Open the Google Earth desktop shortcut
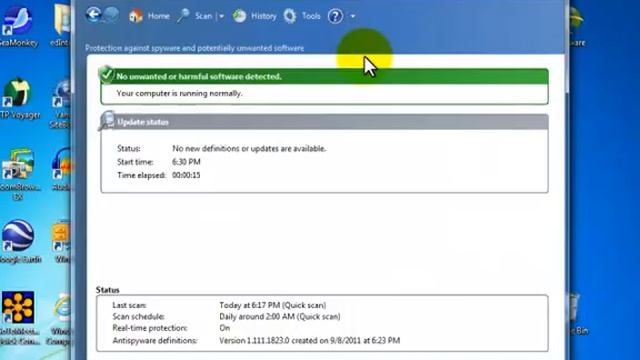This screenshot has width=640, height=360. point(19,241)
